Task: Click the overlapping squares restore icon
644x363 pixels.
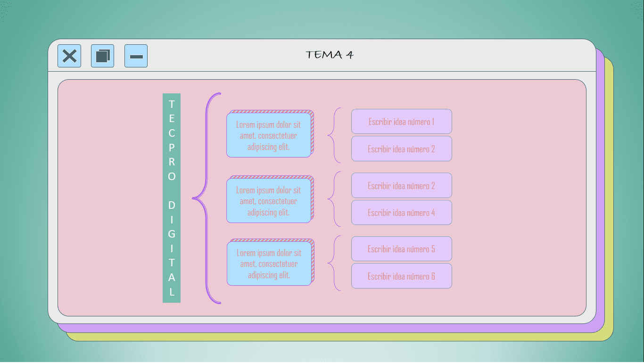Action: pos(102,56)
